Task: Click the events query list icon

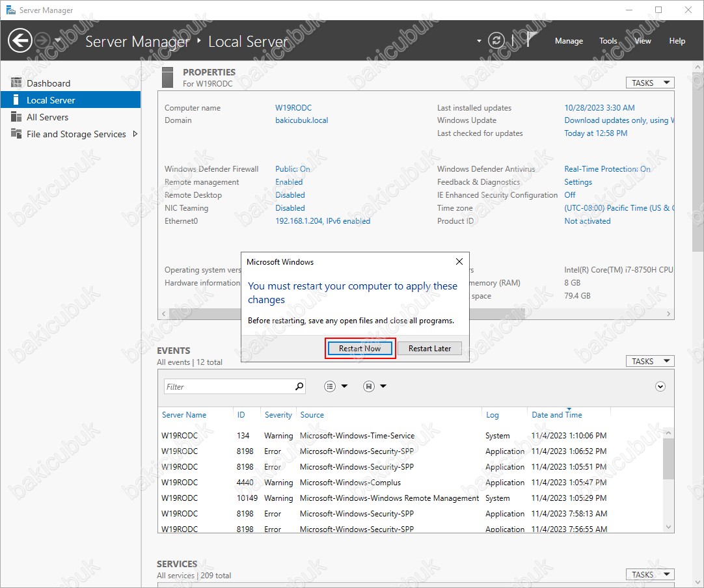Action: click(x=330, y=386)
